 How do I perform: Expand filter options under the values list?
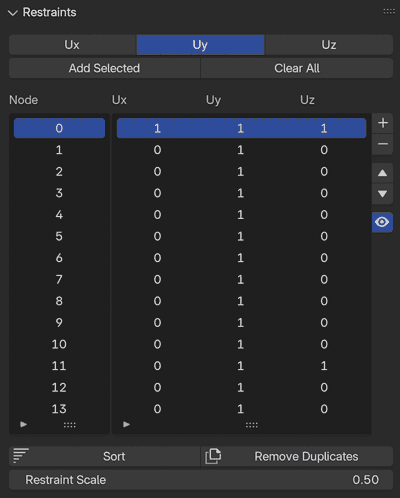pos(126,424)
